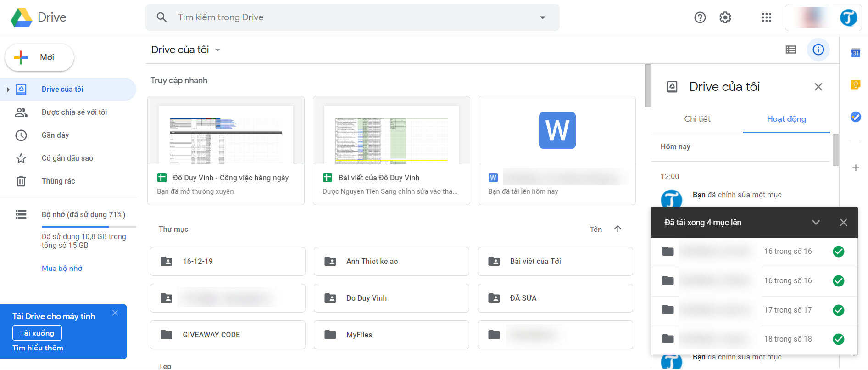Image resolution: width=868 pixels, height=370 pixels.
Task: Click the green check for 17 trong số 17
Action: point(839,310)
